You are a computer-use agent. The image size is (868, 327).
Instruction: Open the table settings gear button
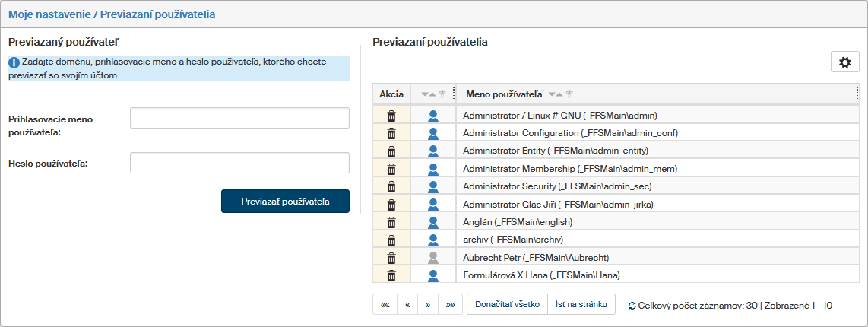pyautogui.click(x=844, y=62)
